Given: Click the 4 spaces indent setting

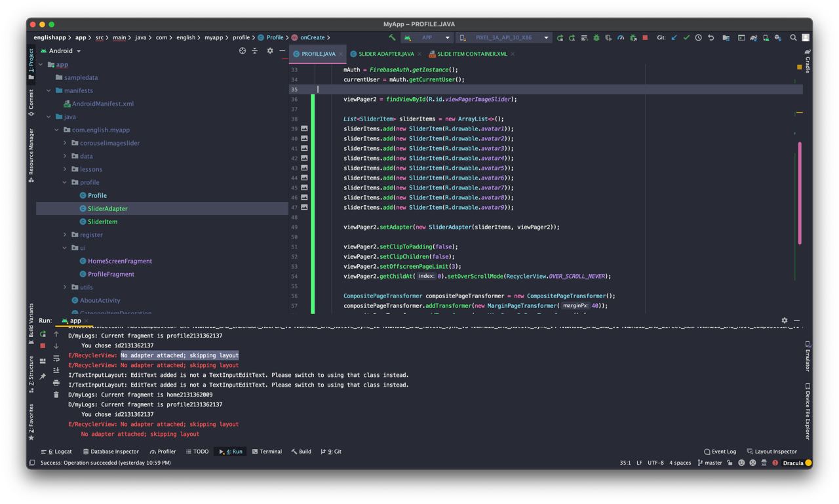Looking at the screenshot, I should 680,463.
